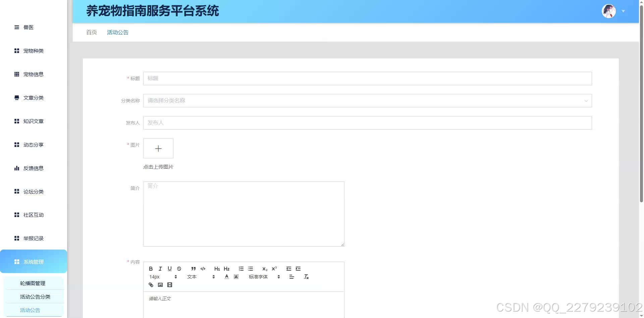This screenshot has height=318, width=644.
Task: Create an ordered numbered list
Action: (x=241, y=269)
